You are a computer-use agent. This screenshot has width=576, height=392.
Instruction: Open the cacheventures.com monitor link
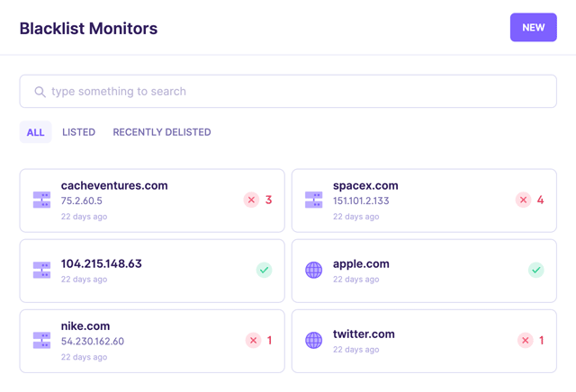[114, 185]
